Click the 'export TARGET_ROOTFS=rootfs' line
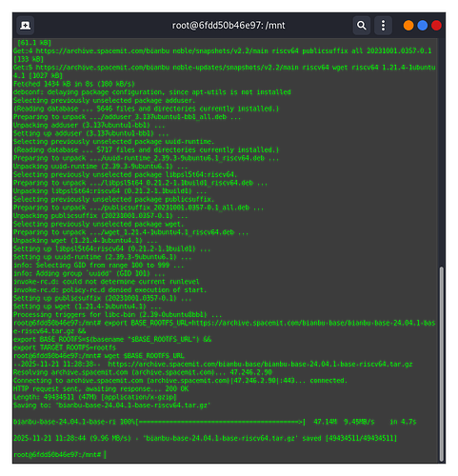 click(x=65, y=347)
